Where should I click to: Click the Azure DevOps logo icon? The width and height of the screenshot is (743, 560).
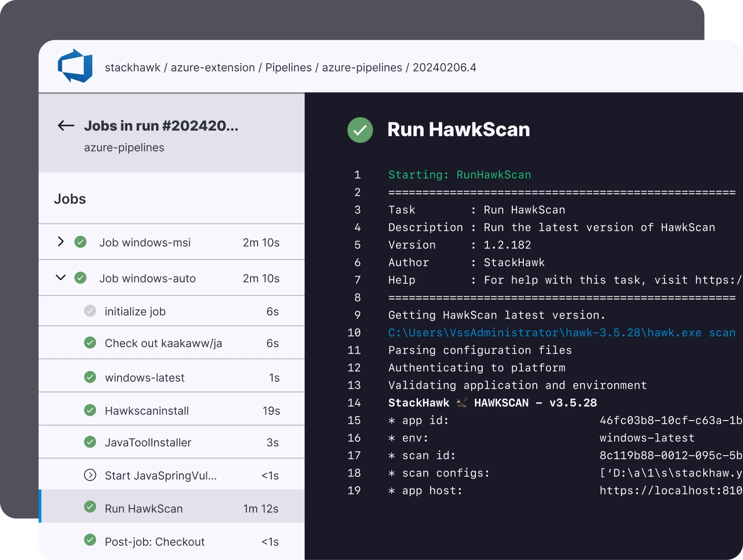pos(75,66)
